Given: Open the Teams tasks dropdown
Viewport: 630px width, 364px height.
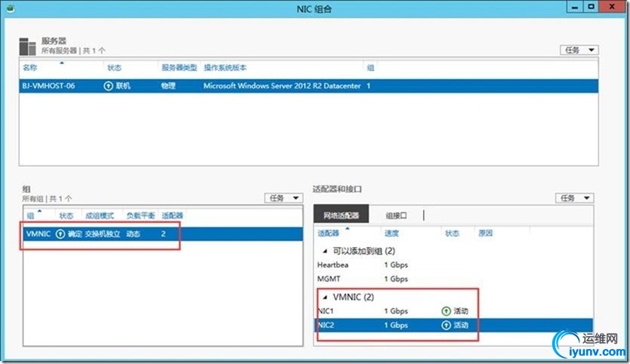Looking at the screenshot, I should 283,198.
